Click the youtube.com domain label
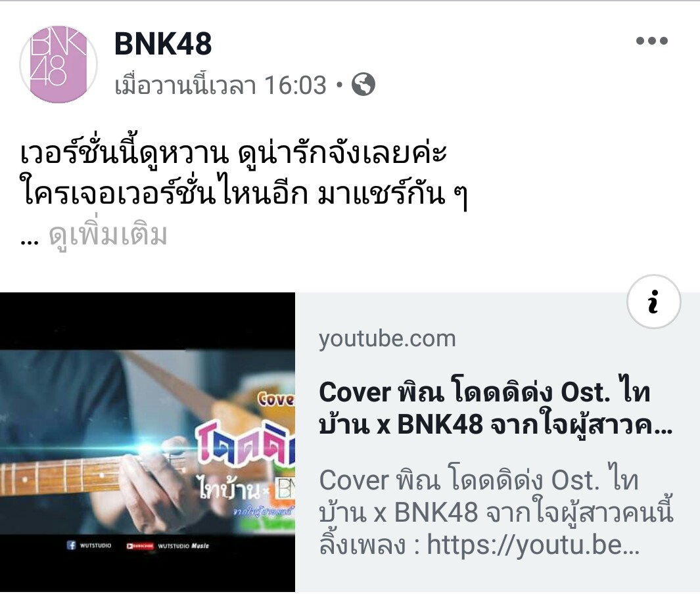This screenshot has width=700, height=615. [x=387, y=339]
